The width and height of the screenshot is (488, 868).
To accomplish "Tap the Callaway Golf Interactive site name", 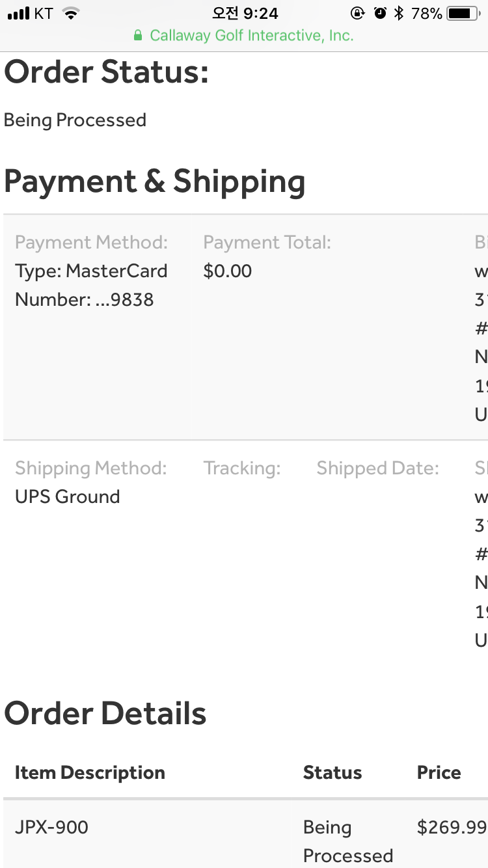I will click(x=251, y=36).
